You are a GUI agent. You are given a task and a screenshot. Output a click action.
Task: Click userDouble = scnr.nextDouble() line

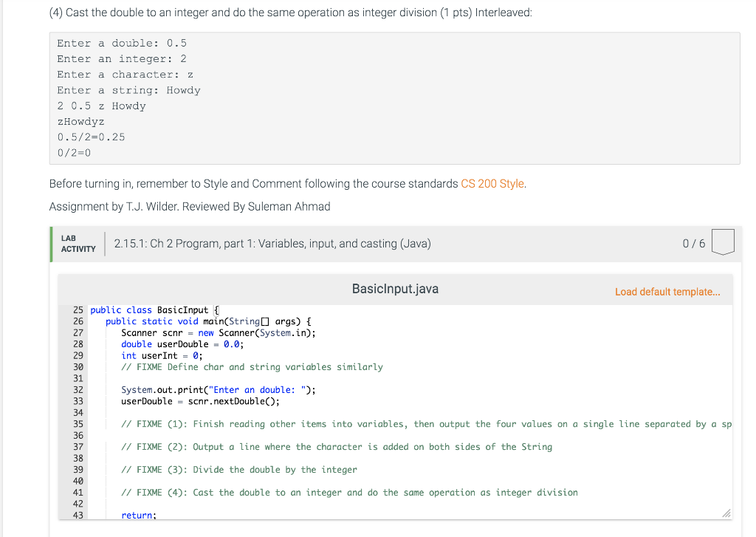pyautogui.click(x=200, y=401)
